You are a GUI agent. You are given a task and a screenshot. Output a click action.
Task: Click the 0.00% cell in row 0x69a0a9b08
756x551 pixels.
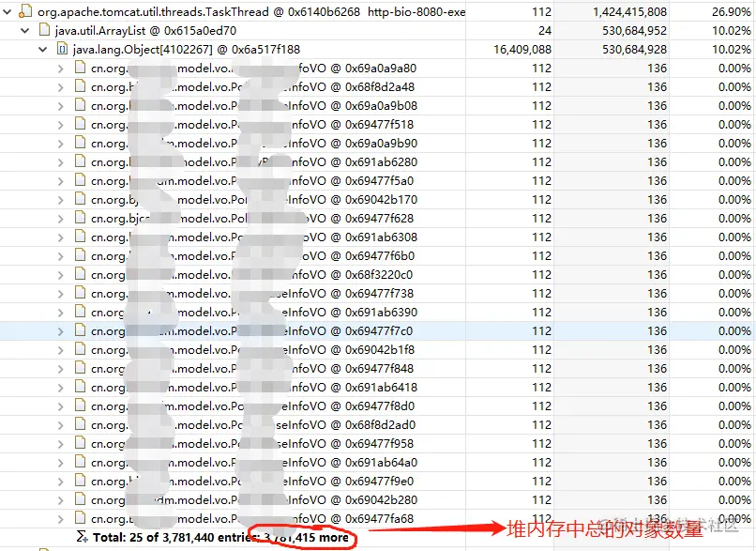(734, 106)
